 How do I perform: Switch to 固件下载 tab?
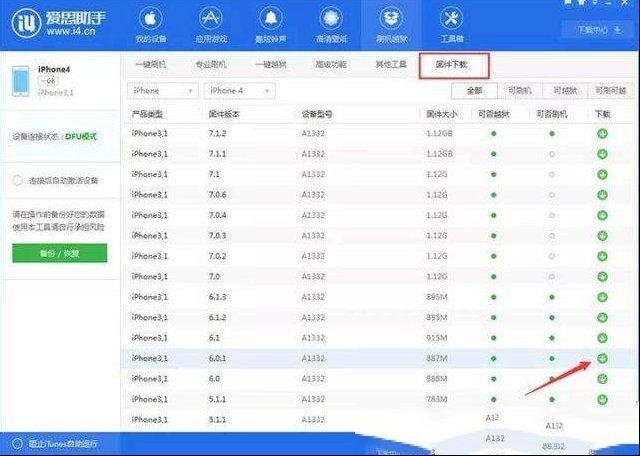(451, 65)
